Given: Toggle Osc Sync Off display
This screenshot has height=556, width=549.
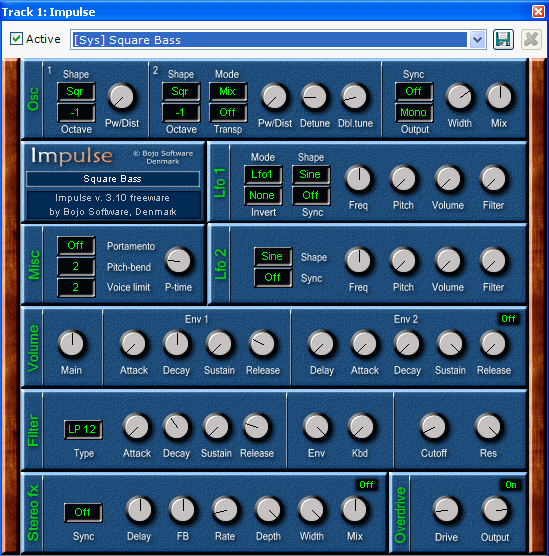Looking at the screenshot, I should [x=414, y=92].
